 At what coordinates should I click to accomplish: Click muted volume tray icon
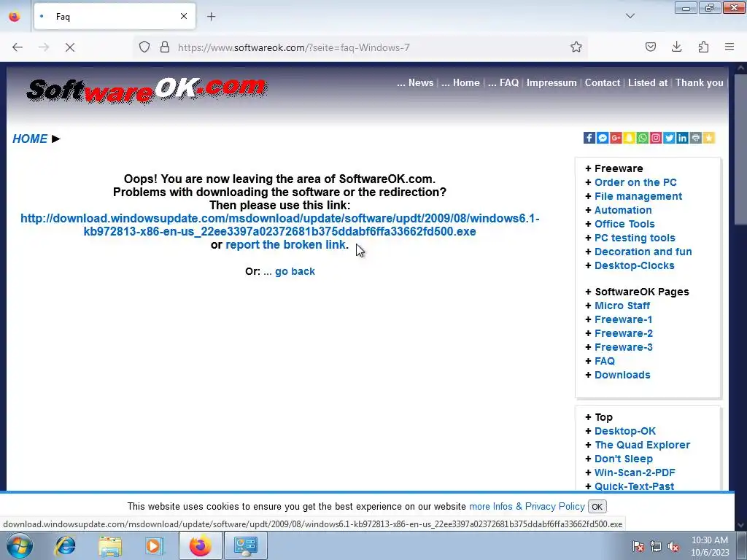coord(673,546)
